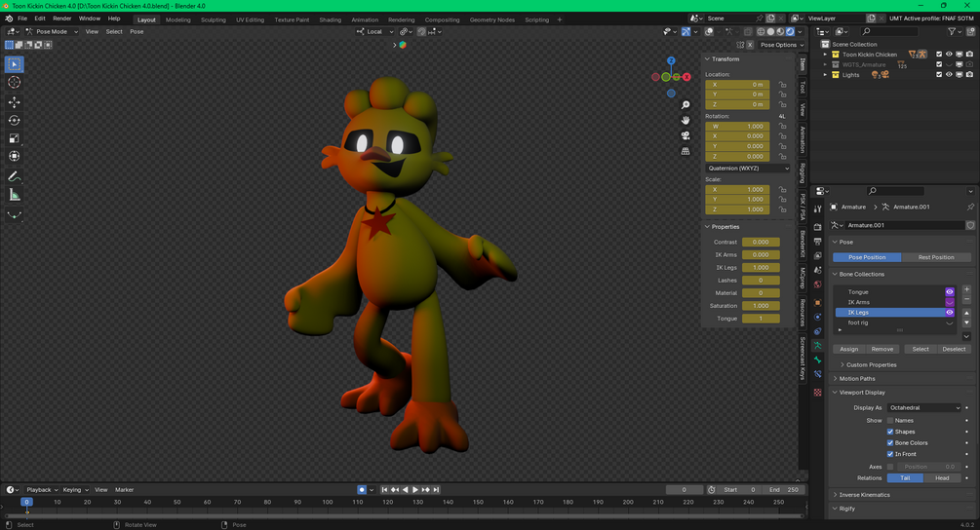Toggle camera view icon
The height and width of the screenshot is (530, 980).
point(686,135)
